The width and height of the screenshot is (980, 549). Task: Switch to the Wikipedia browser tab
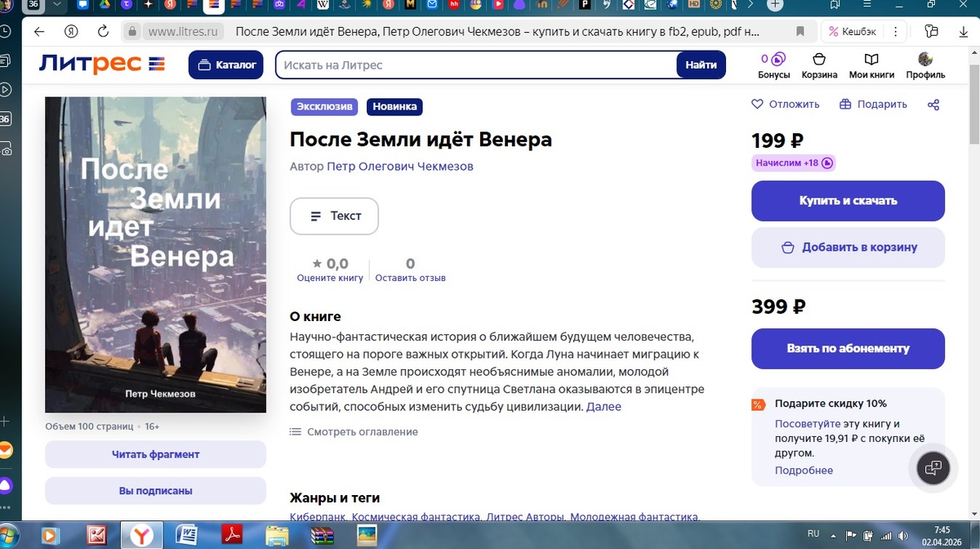(x=323, y=5)
